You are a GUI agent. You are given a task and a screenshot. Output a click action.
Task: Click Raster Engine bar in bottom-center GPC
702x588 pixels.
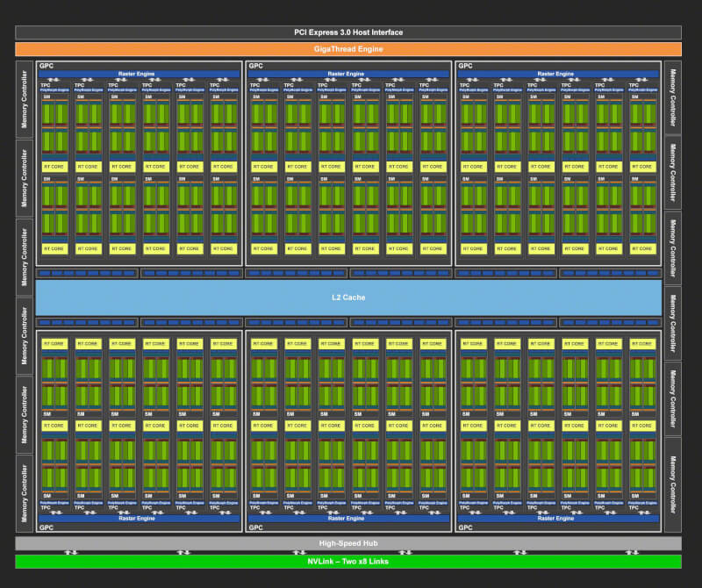pos(348,518)
